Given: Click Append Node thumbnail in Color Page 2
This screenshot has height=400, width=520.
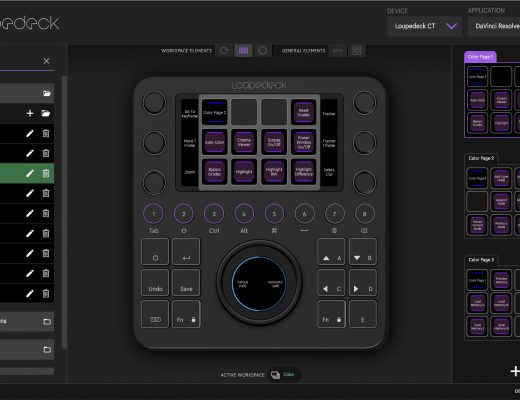Looking at the screenshot, I should [x=501, y=202].
